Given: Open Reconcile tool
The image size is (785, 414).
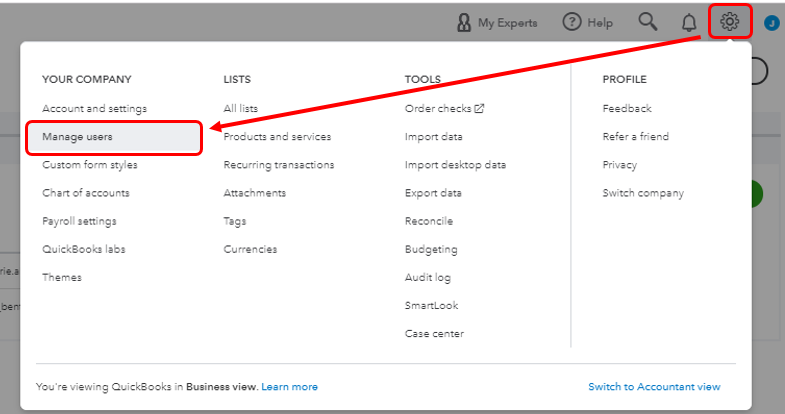Looking at the screenshot, I should tap(429, 221).
